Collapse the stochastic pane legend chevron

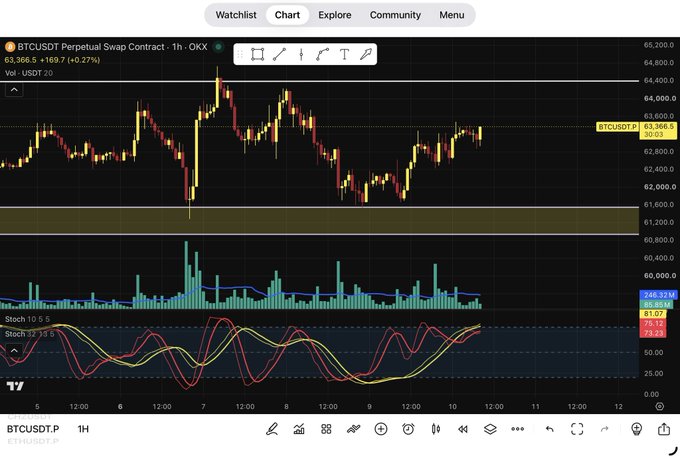pos(14,350)
